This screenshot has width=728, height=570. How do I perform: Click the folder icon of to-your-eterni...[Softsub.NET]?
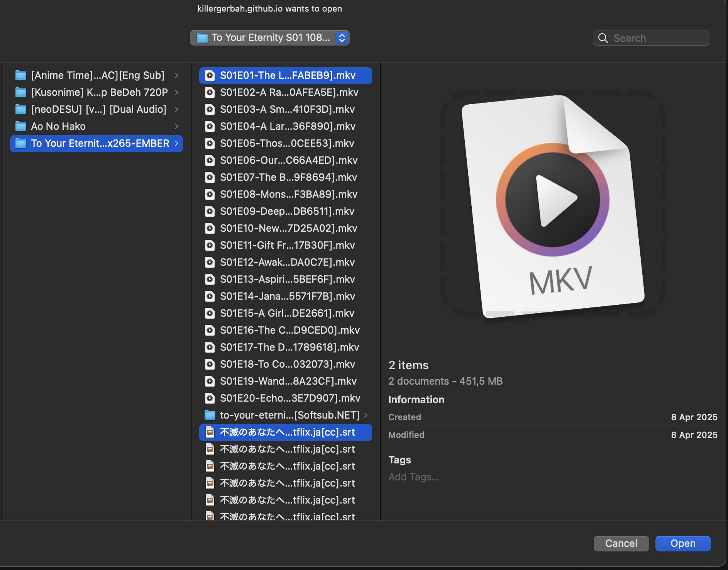click(x=210, y=415)
